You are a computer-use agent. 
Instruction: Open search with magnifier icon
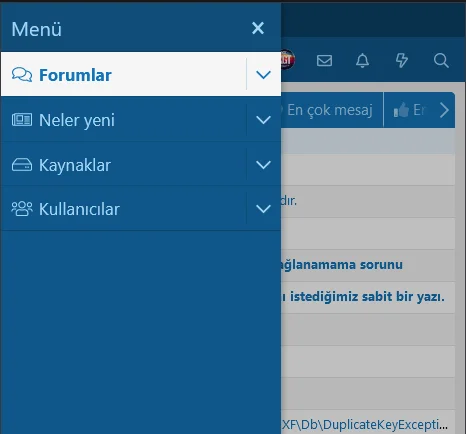[441, 61]
